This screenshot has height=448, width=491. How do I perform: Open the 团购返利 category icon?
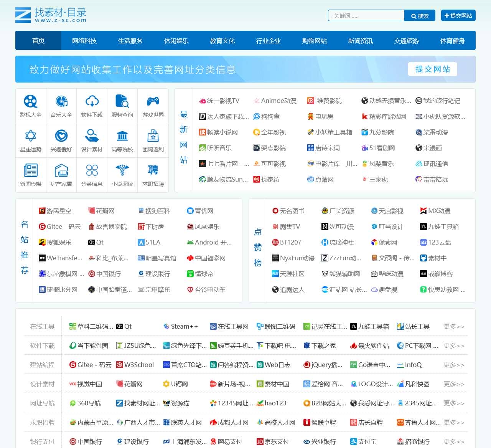(153, 136)
